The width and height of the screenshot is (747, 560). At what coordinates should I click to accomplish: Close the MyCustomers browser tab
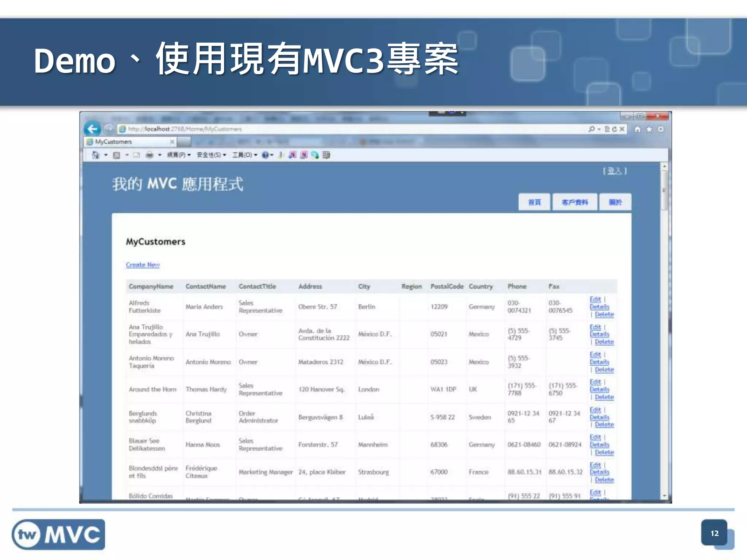click(x=172, y=142)
